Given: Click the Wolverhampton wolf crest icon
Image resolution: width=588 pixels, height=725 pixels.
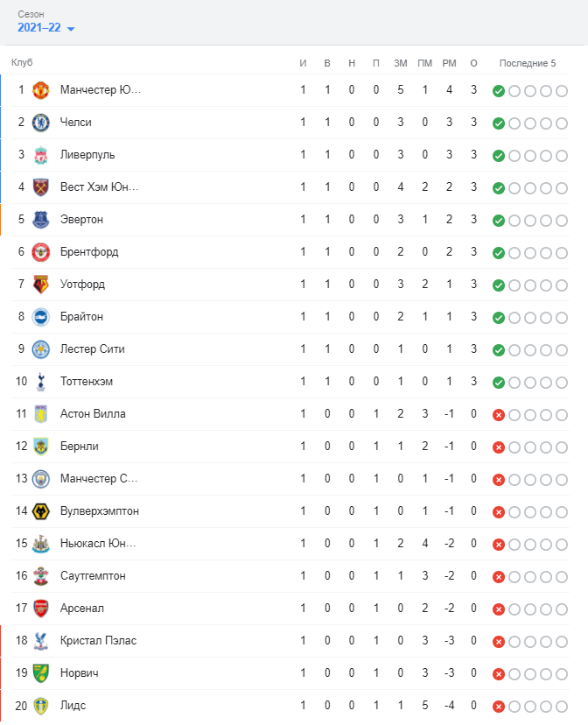Looking at the screenshot, I should pyautogui.click(x=41, y=511).
